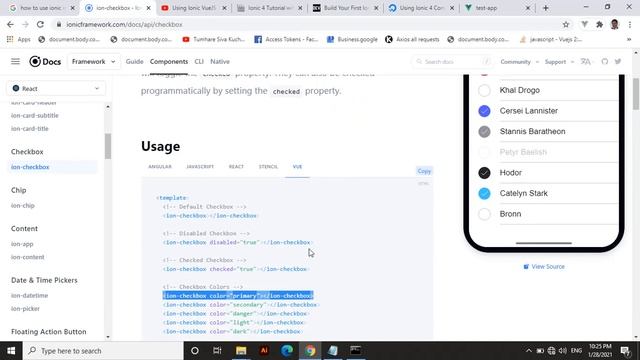Open ion-checkbox in sidebar
This screenshot has height=360, width=640.
point(30,167)
